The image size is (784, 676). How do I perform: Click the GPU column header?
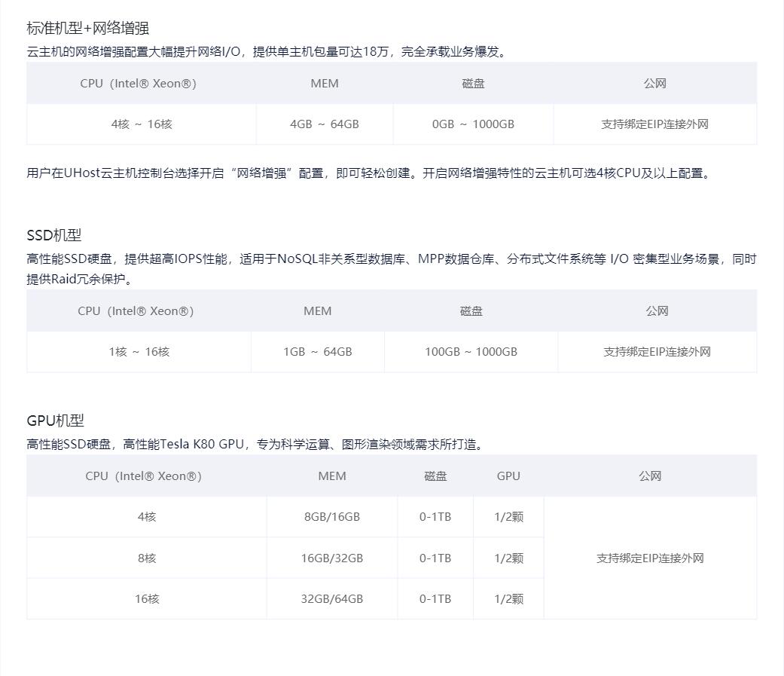click(x=508, y=476)
